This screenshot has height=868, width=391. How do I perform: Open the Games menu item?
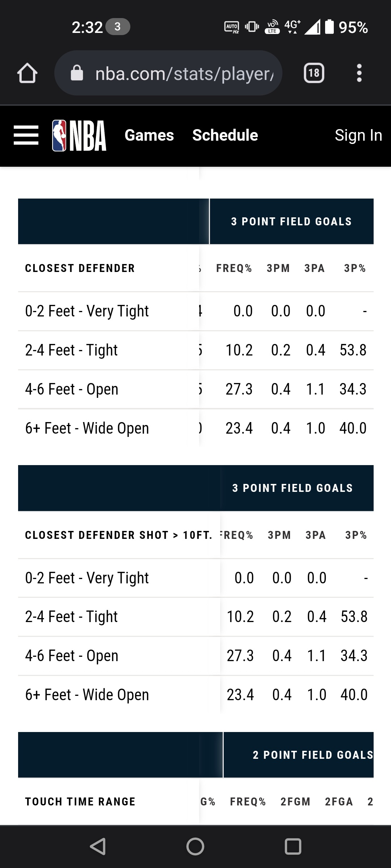coord(149,135)
